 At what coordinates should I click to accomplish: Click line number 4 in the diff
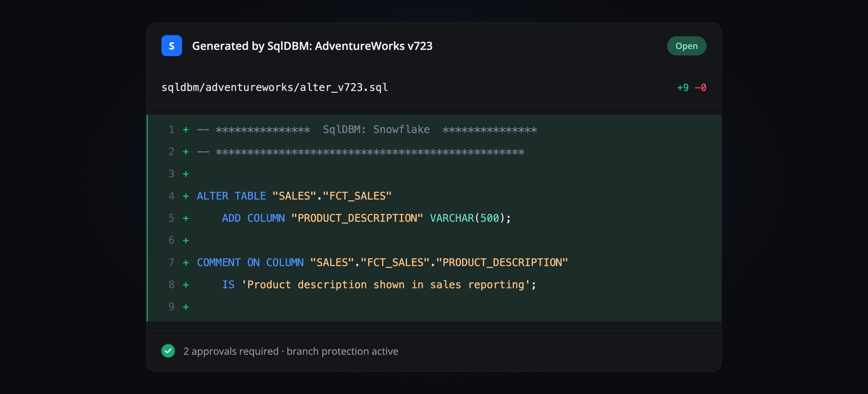pos(171,196)
